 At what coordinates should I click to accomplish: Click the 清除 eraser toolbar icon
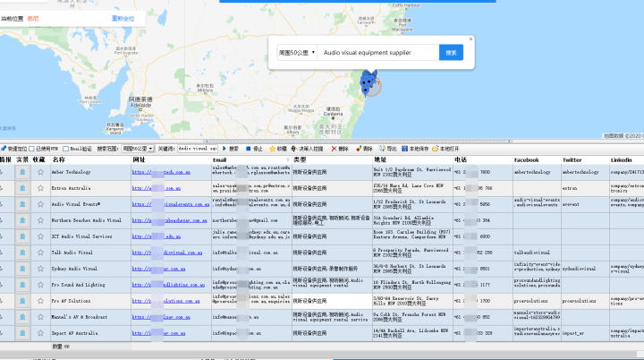click(359, 149)
